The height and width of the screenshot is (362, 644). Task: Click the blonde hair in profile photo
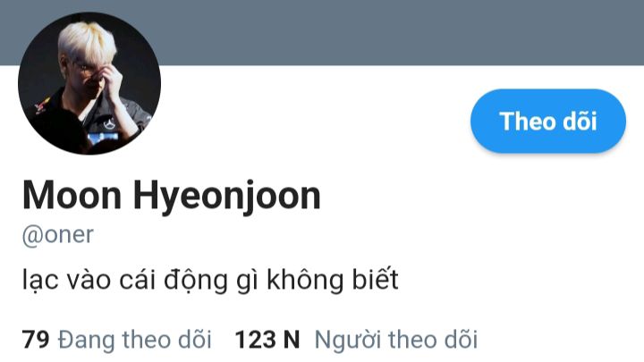(87, 41)
